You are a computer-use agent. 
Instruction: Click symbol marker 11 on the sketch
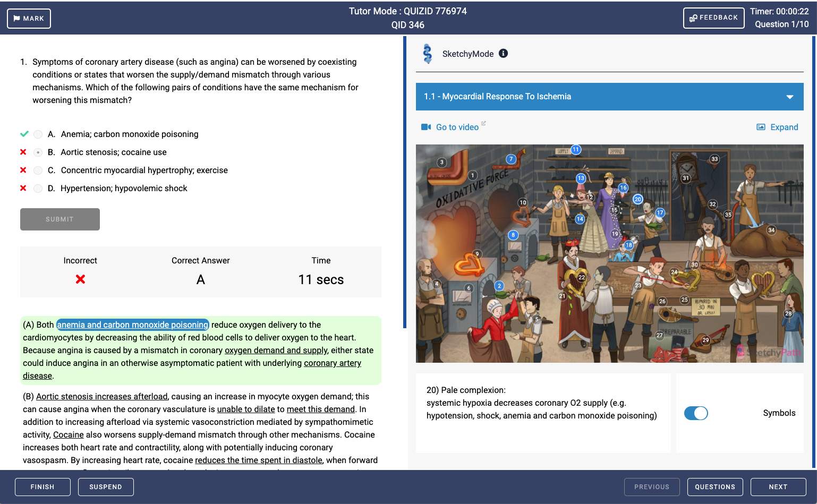click(x=576, y=150)
